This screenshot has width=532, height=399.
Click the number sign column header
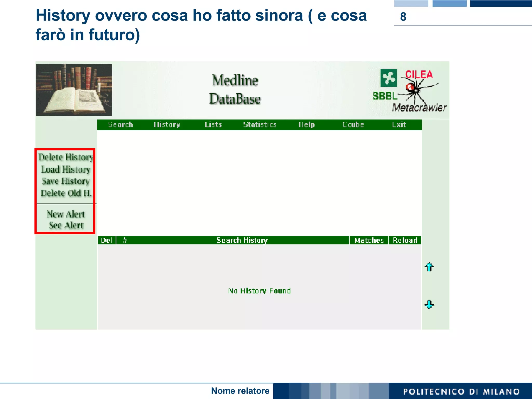tap(125, 240)
